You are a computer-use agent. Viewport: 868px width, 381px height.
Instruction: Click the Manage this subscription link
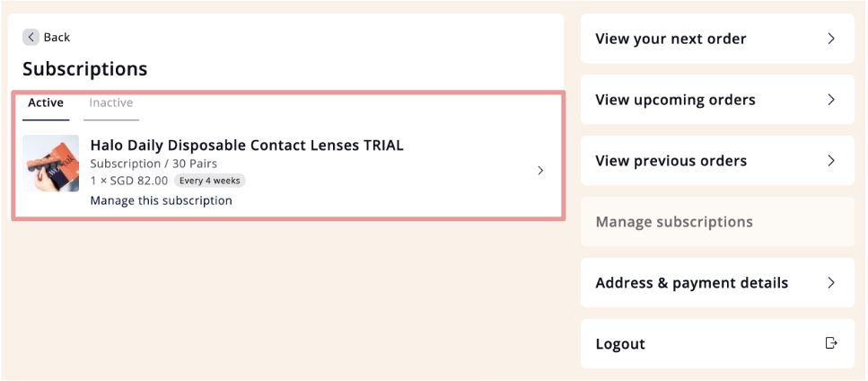pyautogui.click(x=161, y=200)
